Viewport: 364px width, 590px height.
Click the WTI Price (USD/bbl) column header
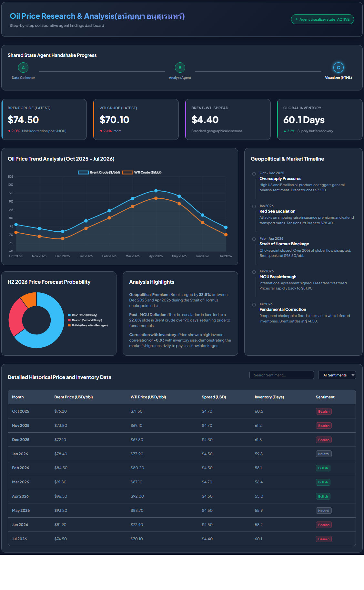tap(148, 397)
